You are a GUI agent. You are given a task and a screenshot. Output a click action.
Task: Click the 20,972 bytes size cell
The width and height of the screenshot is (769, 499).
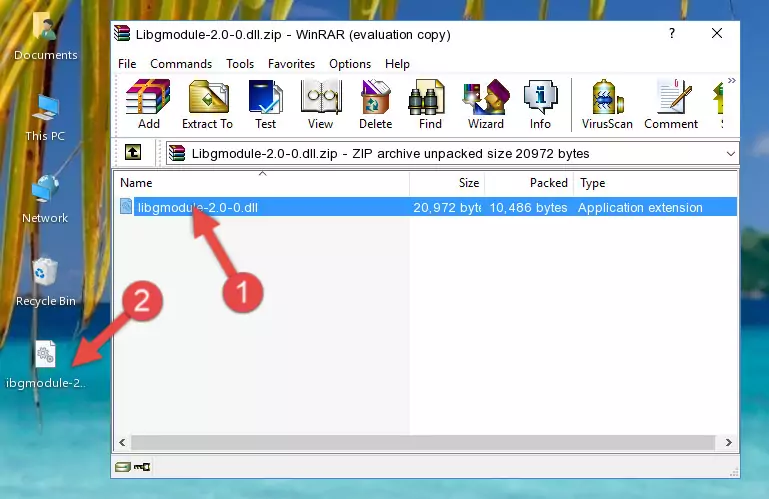447,208
